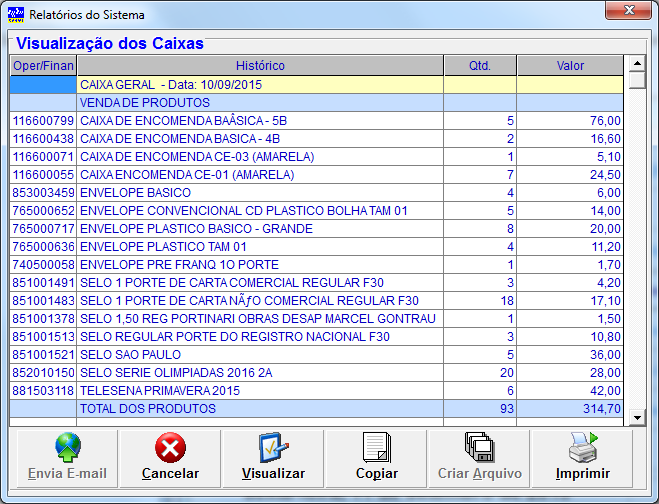Select the TOTAL DOS PRODUTOS row
The height and width of the screenshot is (504, 659).
coord(317,409)
